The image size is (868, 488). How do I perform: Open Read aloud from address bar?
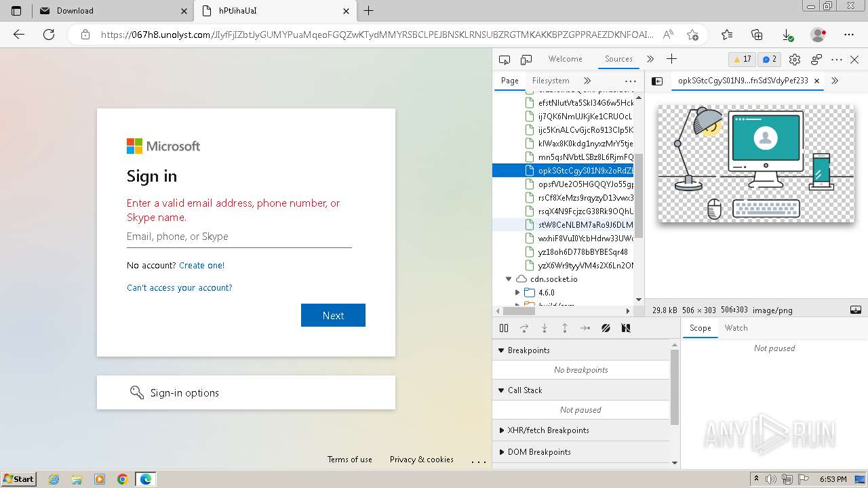point(668,35)
